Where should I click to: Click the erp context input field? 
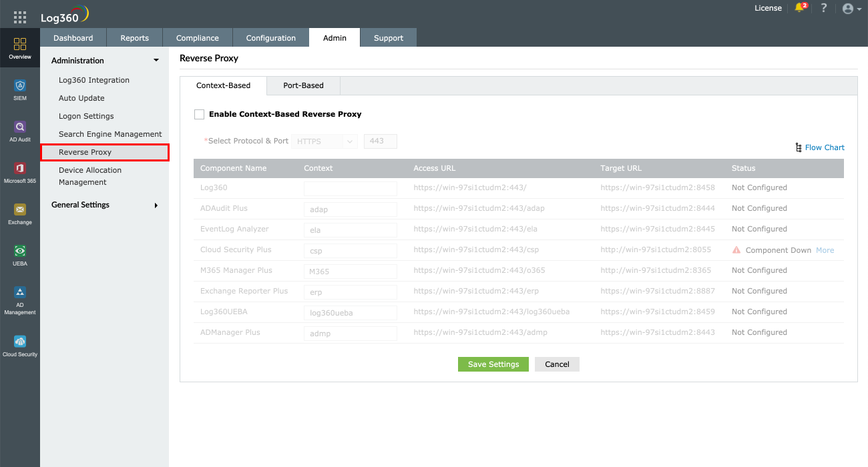point(351,292)
